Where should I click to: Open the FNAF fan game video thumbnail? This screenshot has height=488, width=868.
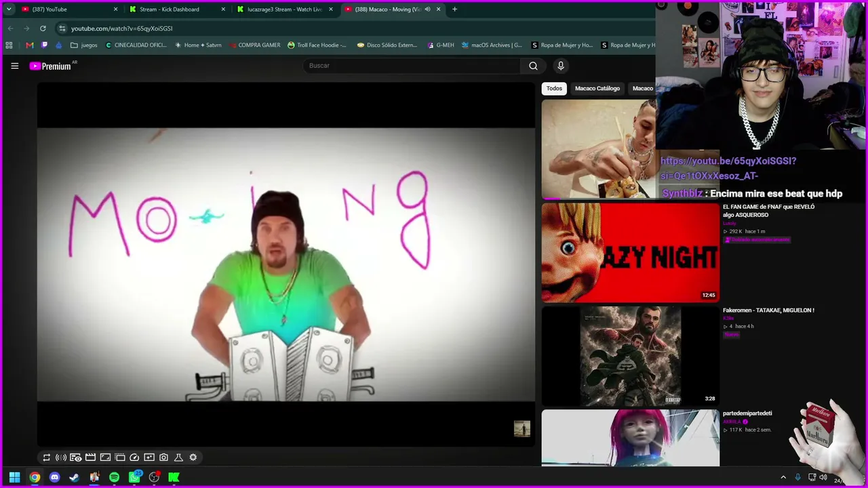[x=630, y=252]
